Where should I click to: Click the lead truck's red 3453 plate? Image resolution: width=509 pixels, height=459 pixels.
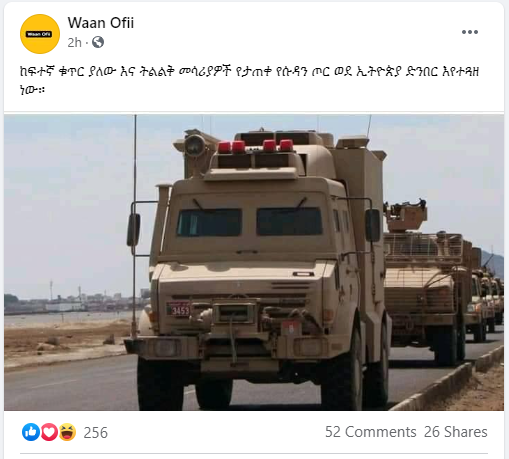point(179,309)
